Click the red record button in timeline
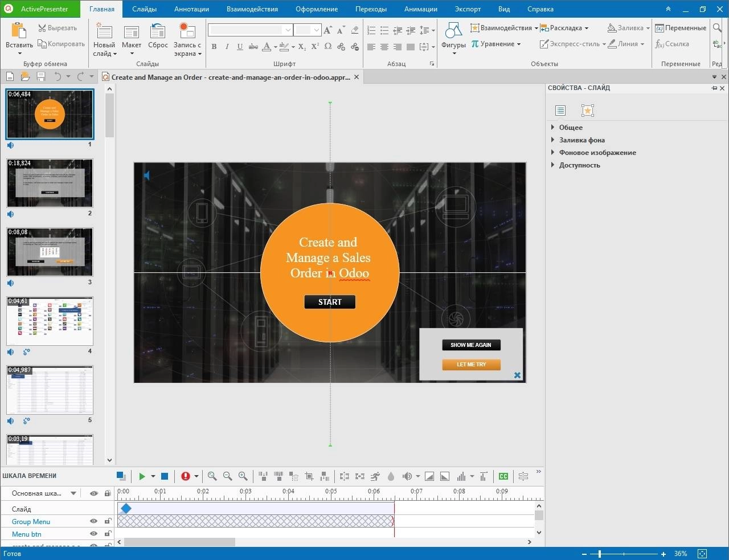 coord(186,476)
